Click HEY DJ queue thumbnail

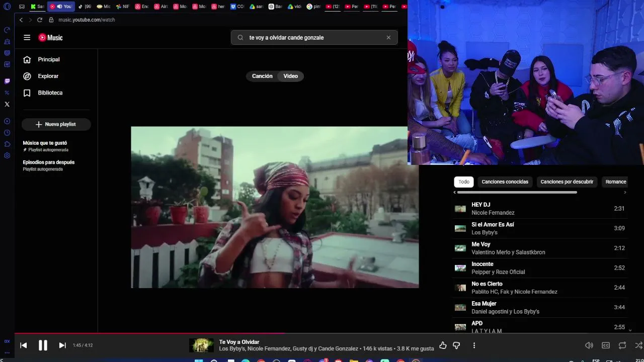coord(460,209)
